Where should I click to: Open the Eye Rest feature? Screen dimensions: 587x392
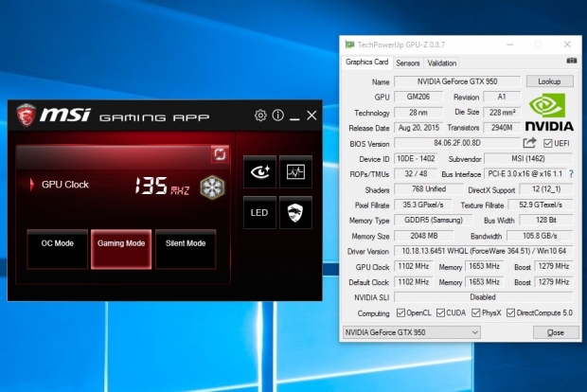259,171
